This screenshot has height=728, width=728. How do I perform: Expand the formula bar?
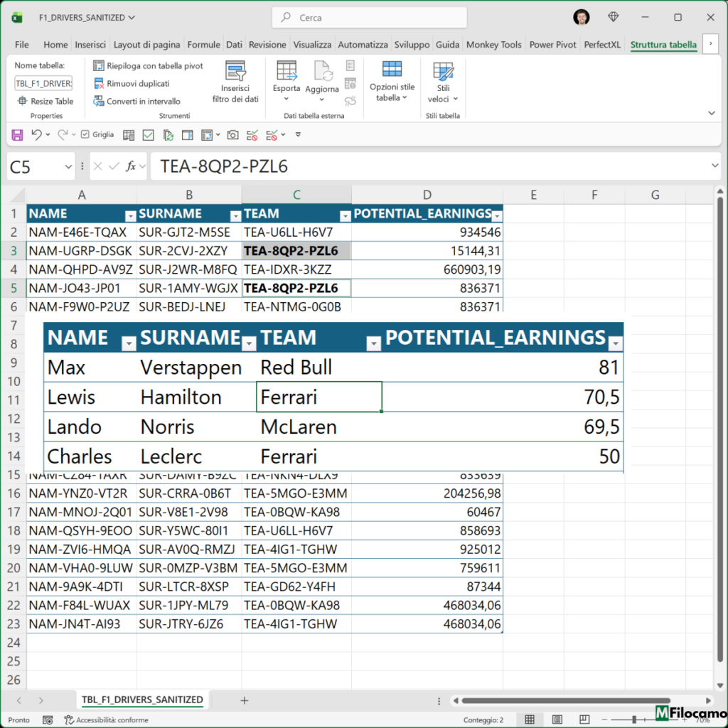714,166
